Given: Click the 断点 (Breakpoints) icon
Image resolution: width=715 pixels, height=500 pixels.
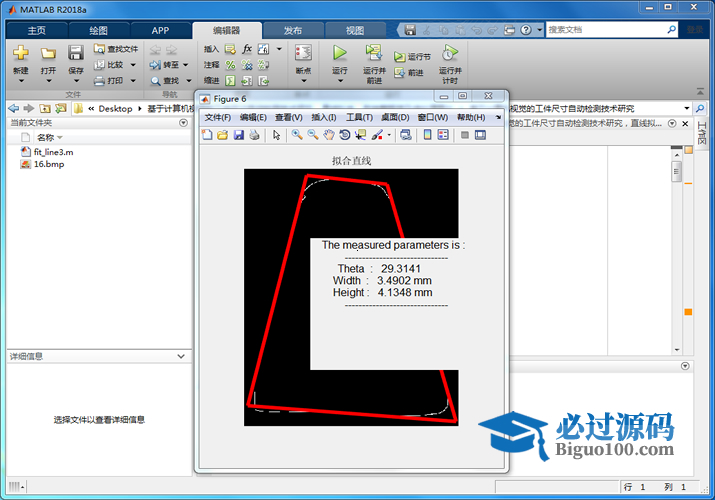Looking at the screenshot, I should tap(303, 53).
